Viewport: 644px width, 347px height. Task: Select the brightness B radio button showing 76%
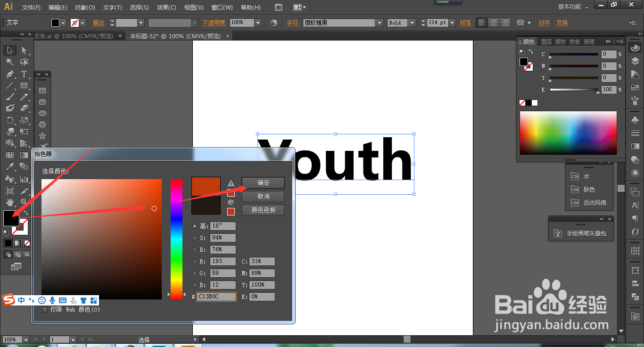195,250
